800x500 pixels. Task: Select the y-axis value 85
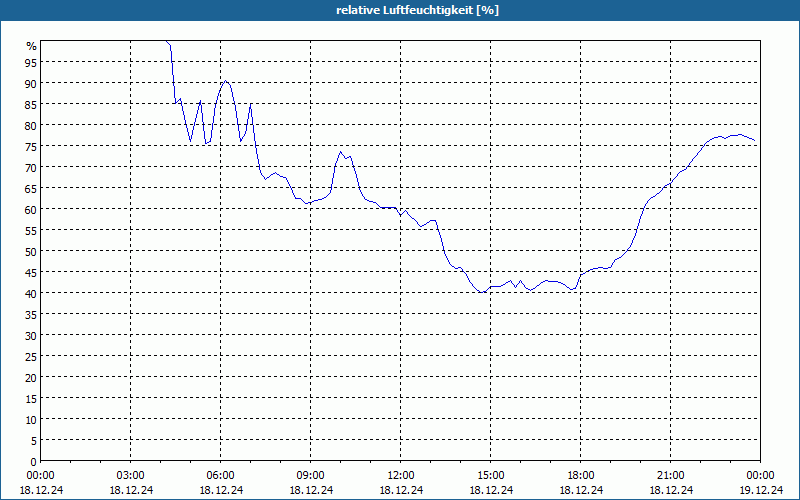tap(31, 104)
